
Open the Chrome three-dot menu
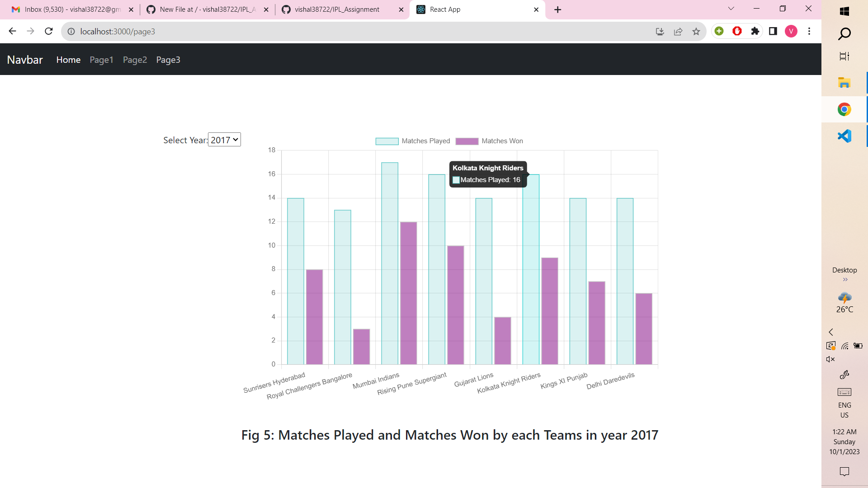point(809,31)
